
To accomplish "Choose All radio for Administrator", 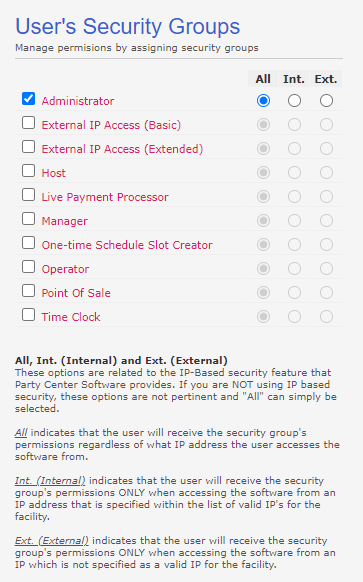I will click(x=264, y=101).
